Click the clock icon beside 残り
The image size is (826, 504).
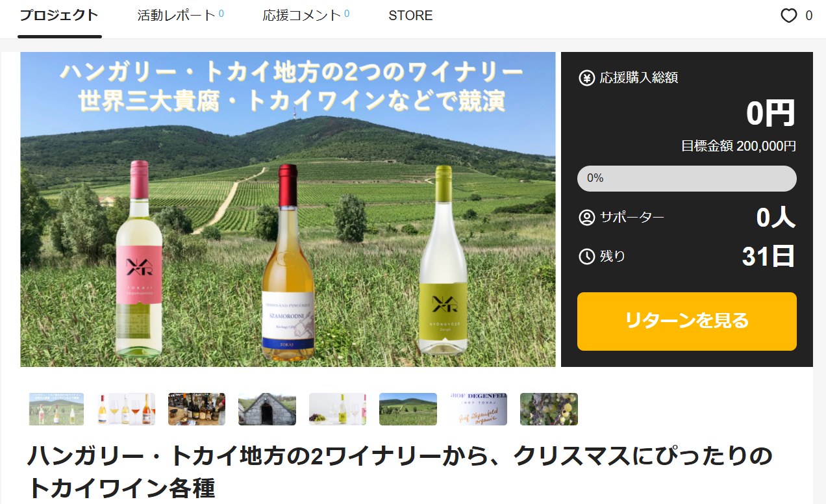(586, 257)
